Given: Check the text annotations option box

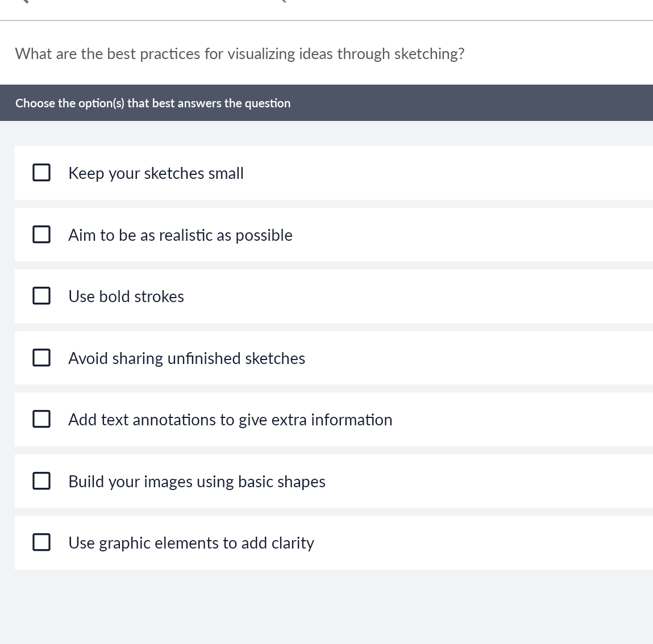Looking at the screenshot, I should (x=41, y=419).
